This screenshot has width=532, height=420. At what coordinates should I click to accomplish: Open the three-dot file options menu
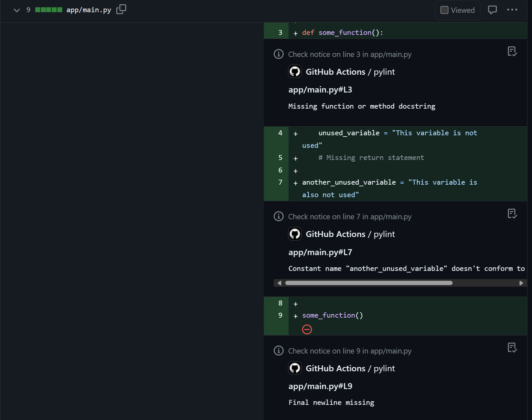[512, 10]
